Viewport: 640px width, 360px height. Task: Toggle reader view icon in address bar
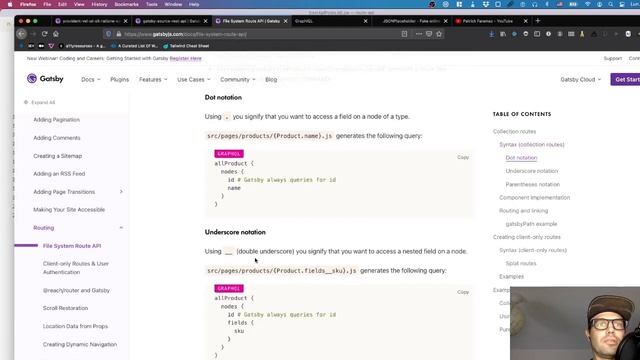(404, 34)
